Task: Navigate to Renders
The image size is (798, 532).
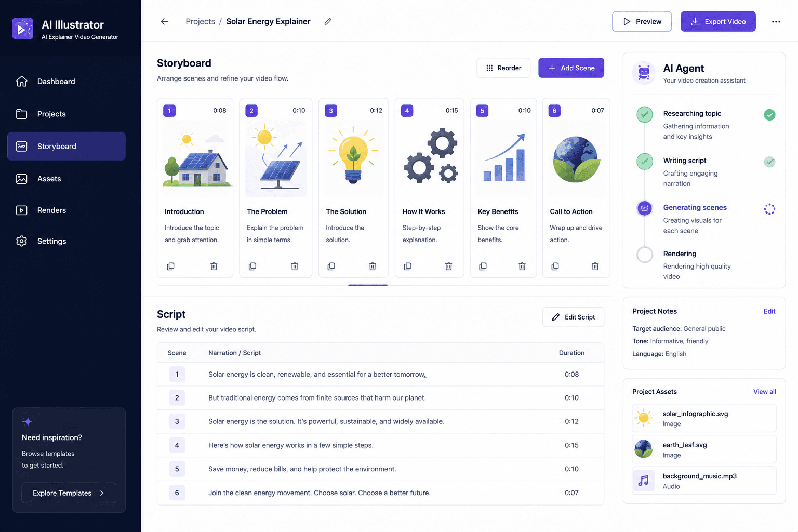Action: (66, 210)
